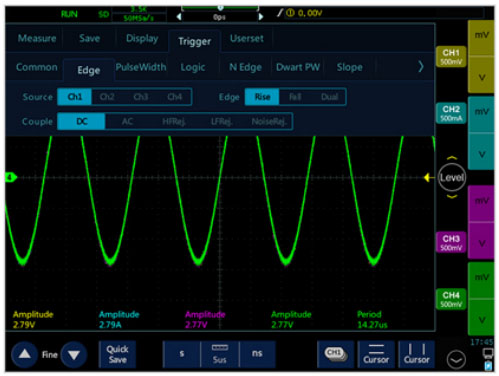499x376 pixels.
Task: Select Ch2 as trigger source
Action: (107, 97)
